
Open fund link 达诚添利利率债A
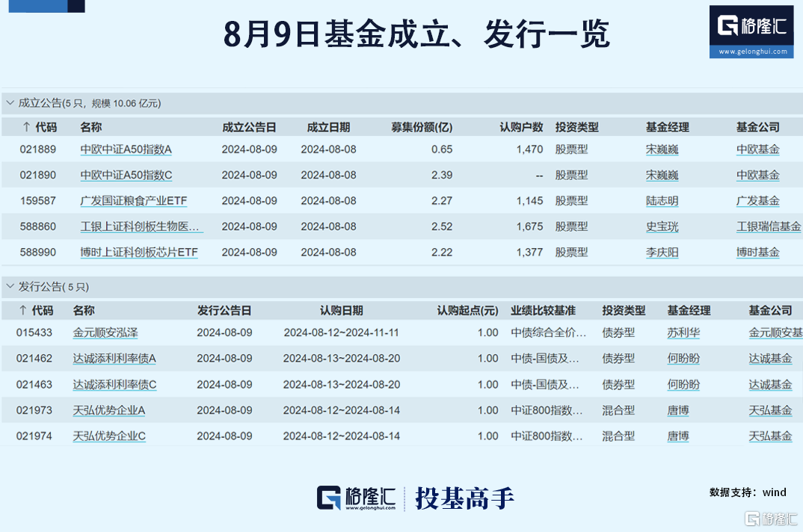pos(114,359)
